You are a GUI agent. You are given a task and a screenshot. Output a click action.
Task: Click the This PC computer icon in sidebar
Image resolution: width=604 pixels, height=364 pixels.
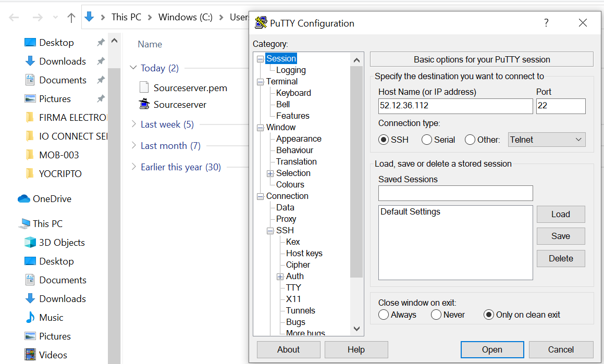click(x=24, y=223)
